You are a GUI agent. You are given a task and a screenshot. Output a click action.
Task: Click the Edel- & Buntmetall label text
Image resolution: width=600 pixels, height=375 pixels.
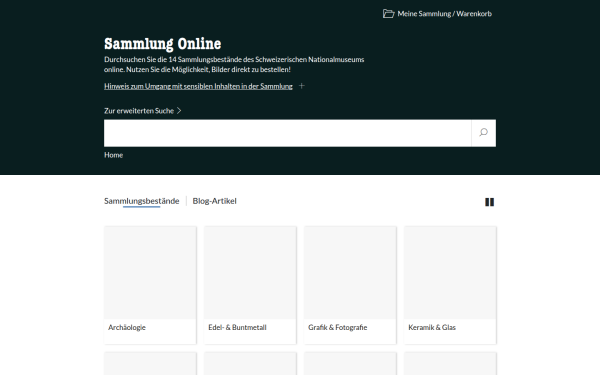[x=237, y=328]
